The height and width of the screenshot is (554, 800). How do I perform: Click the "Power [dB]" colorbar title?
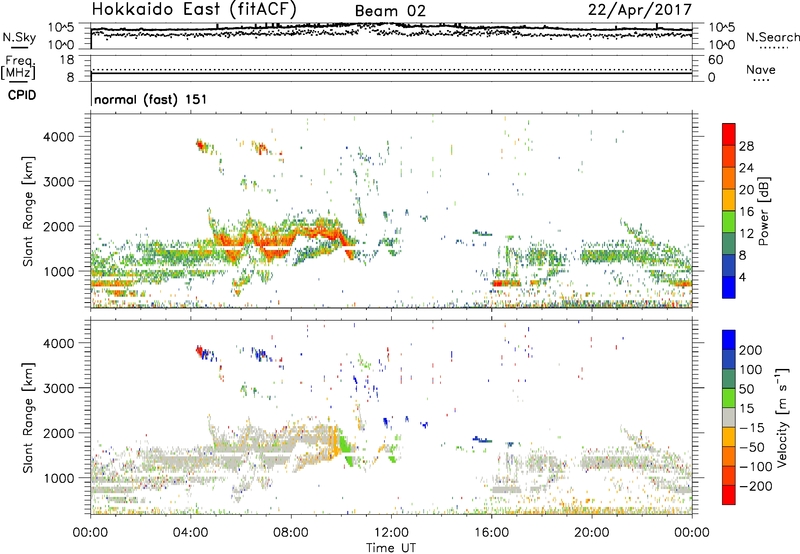click(x=764, y=211)
